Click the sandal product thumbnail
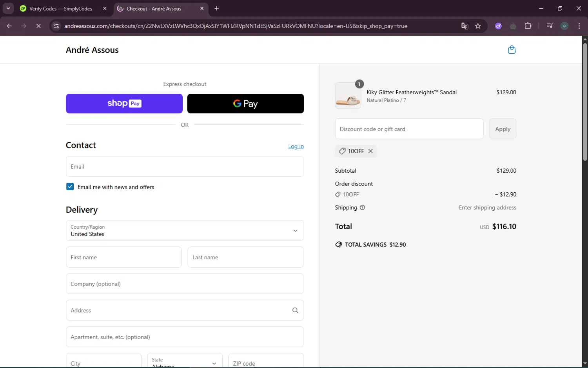Screen dimensions: 588x368 click(x=348, y=95)
